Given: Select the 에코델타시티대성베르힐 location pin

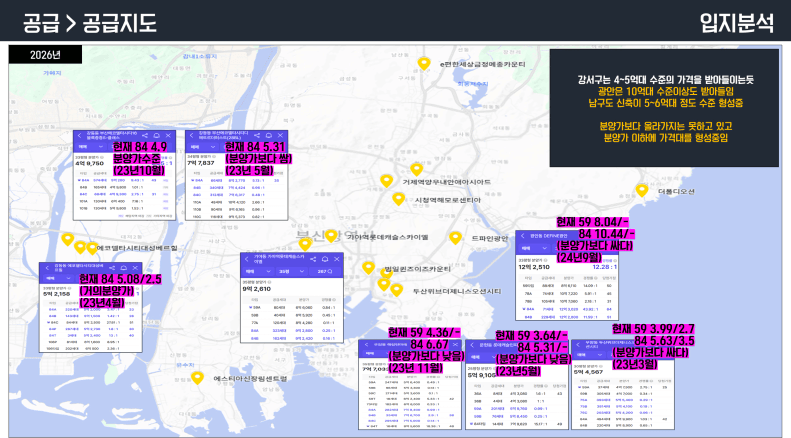Looking at the screenshot, I should point(67,240).
